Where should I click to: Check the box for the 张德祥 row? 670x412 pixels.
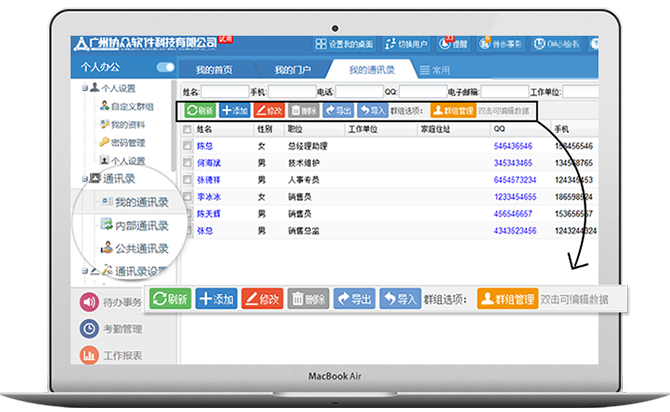187,180
